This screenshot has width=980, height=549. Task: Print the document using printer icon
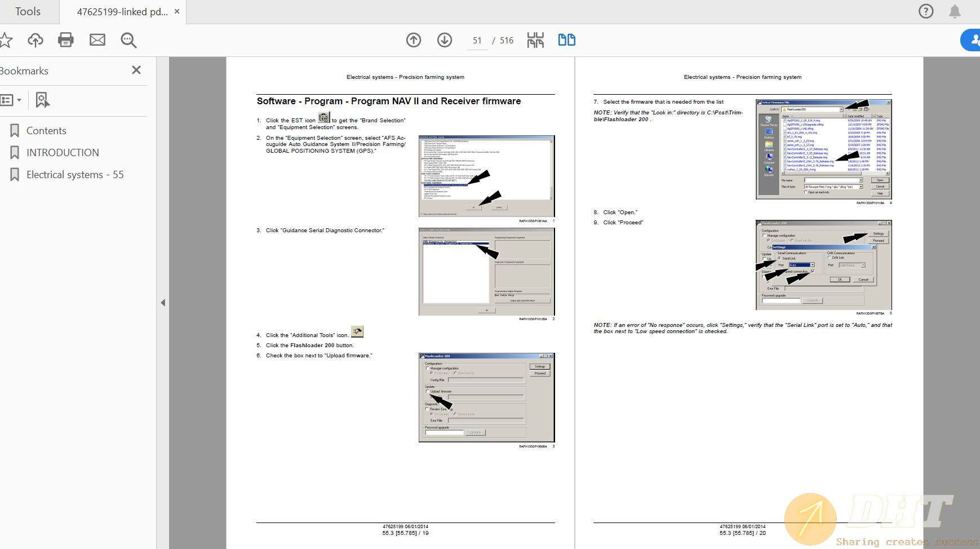[66, 40]
